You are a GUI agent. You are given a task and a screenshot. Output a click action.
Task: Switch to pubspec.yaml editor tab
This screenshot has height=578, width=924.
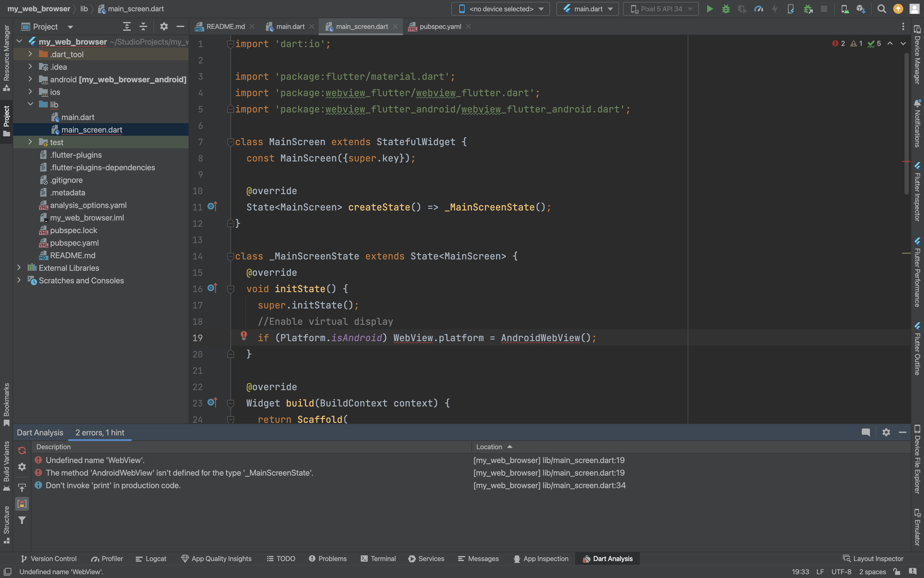tap(440, 26)
